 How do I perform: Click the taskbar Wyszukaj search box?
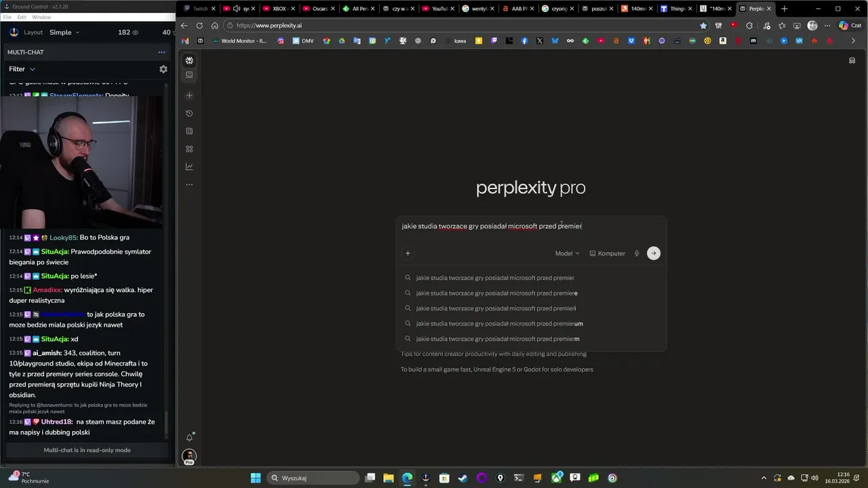(313, 478)
